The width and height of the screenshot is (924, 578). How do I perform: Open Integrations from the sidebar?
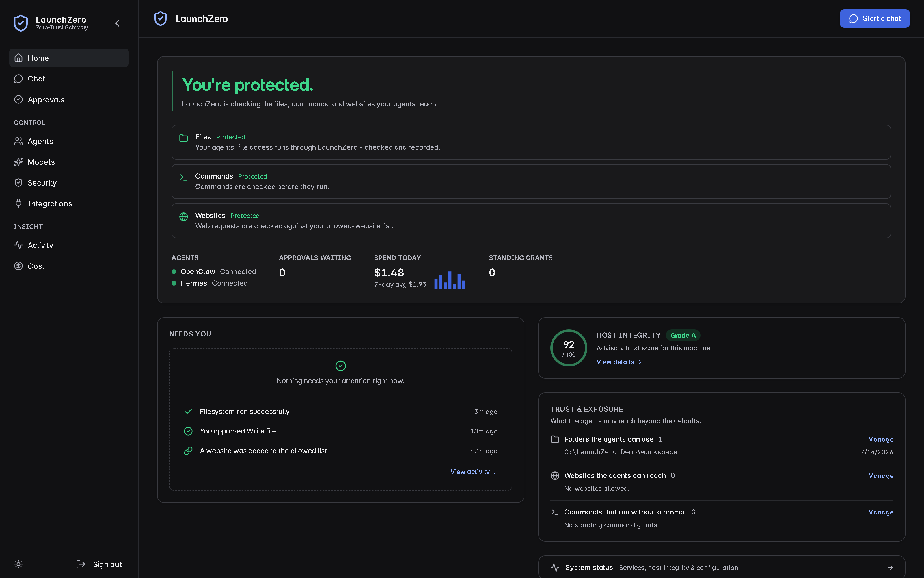(69, 203)
